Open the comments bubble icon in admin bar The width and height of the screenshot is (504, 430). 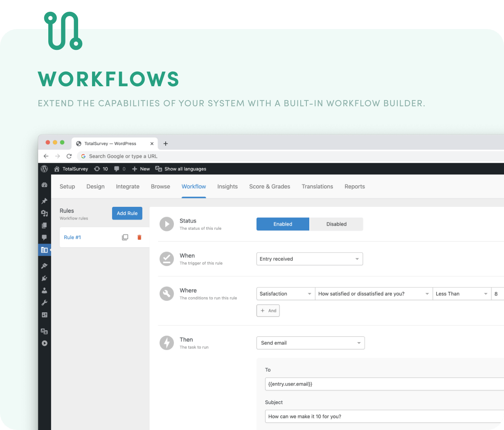[x=117, y=169]
